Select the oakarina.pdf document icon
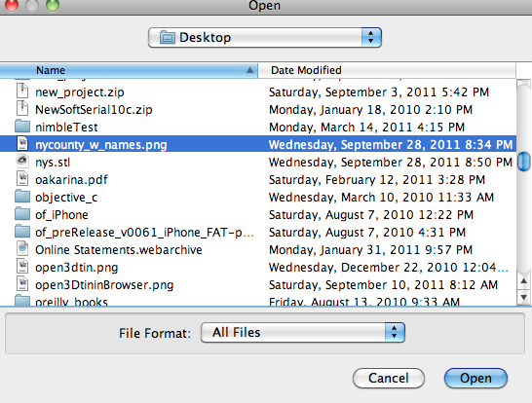This screenshot has height=403, width=532. (22, 179)
